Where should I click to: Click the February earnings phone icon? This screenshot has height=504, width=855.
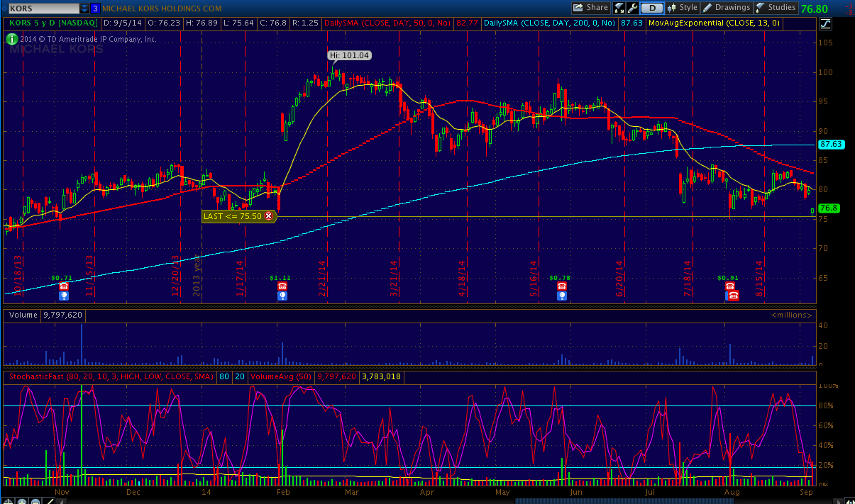point(282,286)
